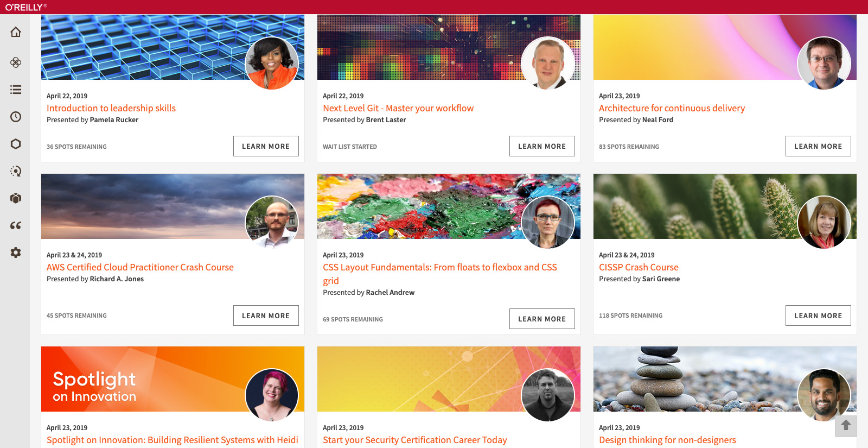
Task: Open Architecture for continuous delivery link
Action: [x=672, y=108]
